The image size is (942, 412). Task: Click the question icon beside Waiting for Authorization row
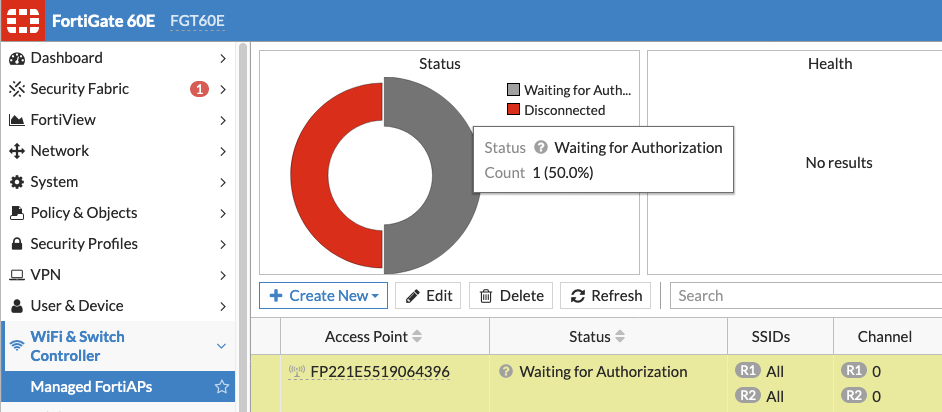pyautogui.click(x=506, y=372)
